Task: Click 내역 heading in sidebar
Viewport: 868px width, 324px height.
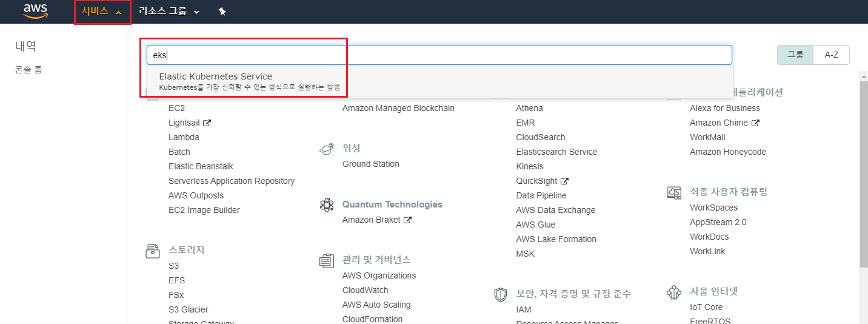Action: coord(26,46)
